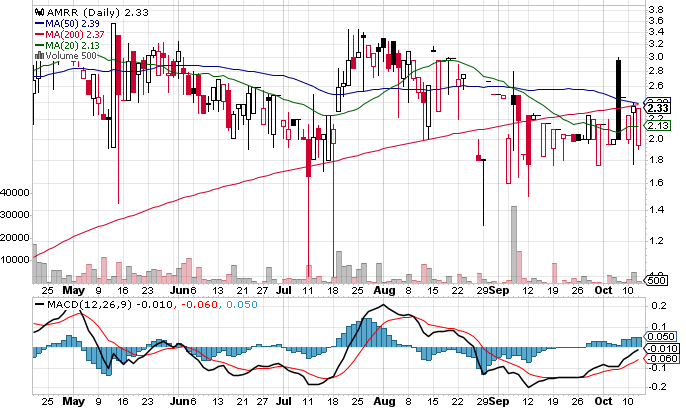Click the 10000 volume axis label
Viewport: 686px width, 408px height.
(15, 260)
